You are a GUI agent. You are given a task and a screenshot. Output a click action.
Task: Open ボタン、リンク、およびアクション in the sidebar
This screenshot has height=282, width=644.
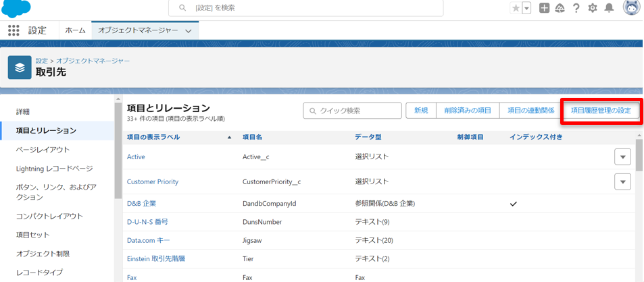coord(57,192)
